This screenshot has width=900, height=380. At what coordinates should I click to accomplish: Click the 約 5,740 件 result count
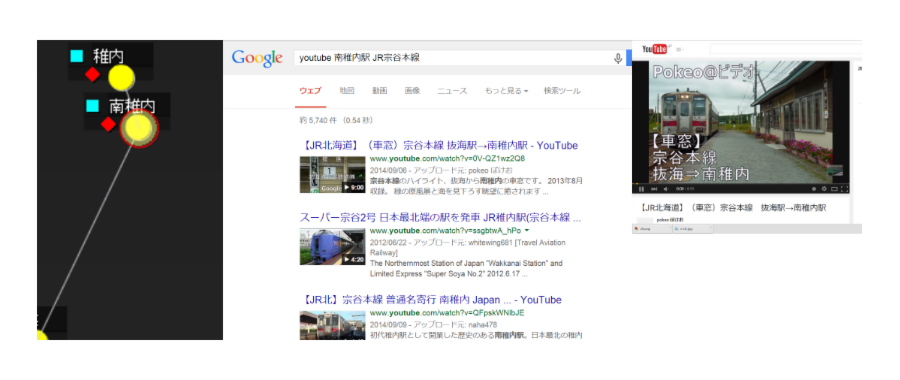pos(336,121)
